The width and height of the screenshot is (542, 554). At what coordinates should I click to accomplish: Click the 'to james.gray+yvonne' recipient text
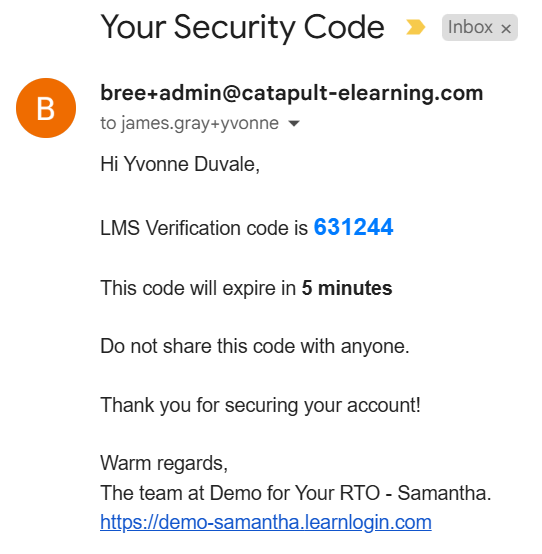pyautogui.click(x=189, y=124)
